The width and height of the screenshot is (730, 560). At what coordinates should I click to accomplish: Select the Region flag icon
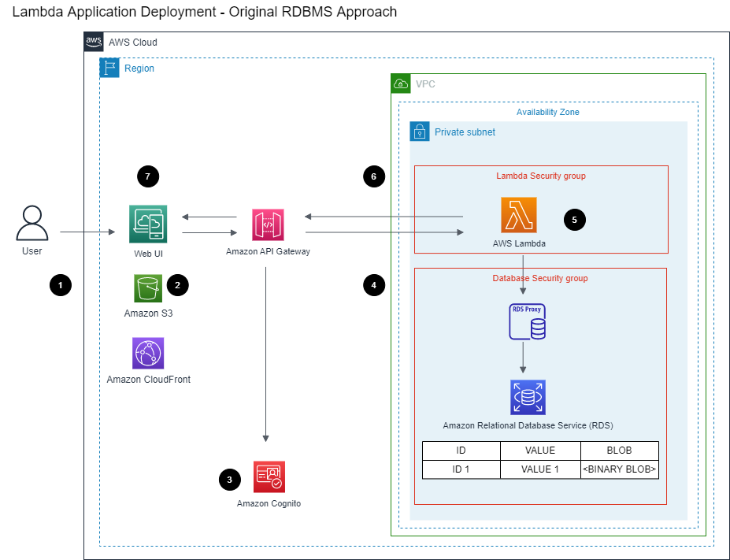109,68
